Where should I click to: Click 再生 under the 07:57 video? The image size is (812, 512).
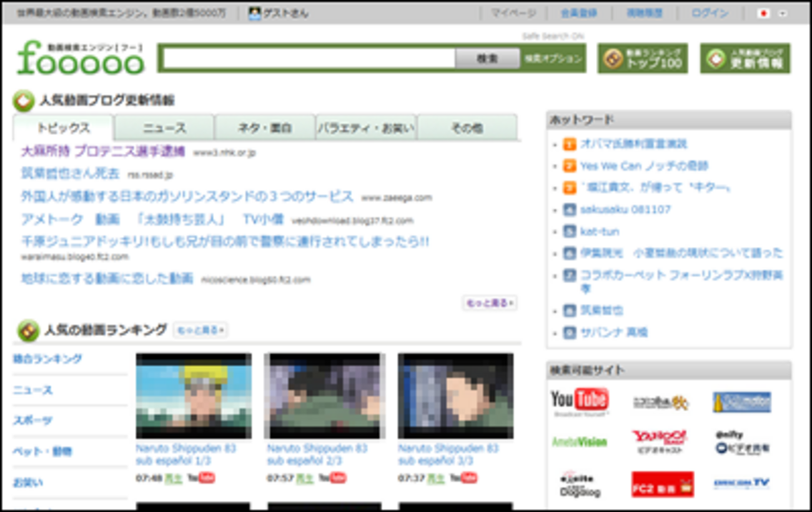tap(304, 478)
